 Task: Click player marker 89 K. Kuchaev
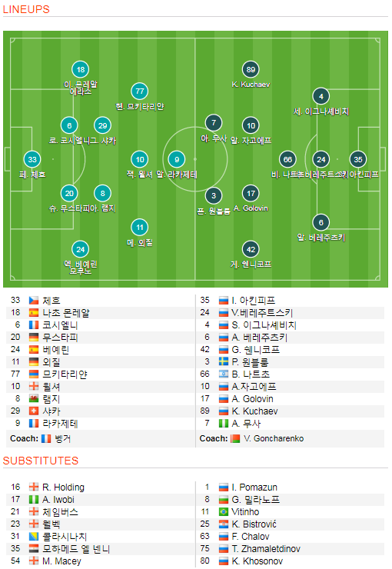[251, 70]
